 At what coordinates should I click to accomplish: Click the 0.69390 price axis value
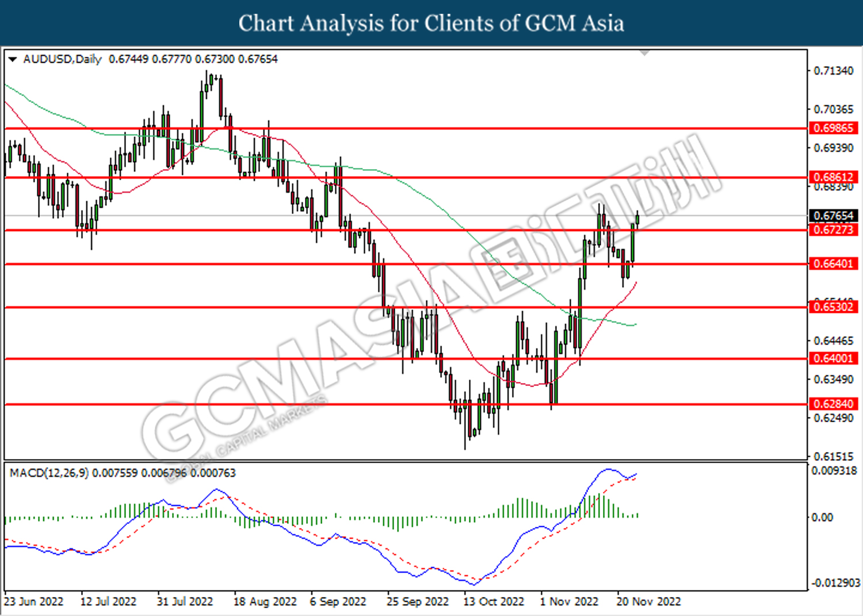[x=834, y=148]
